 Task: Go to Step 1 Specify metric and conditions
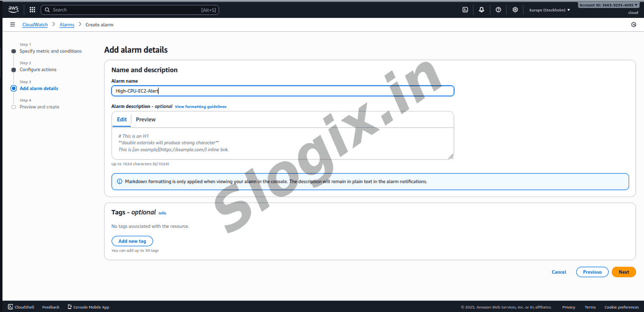(x=51, y=51)
